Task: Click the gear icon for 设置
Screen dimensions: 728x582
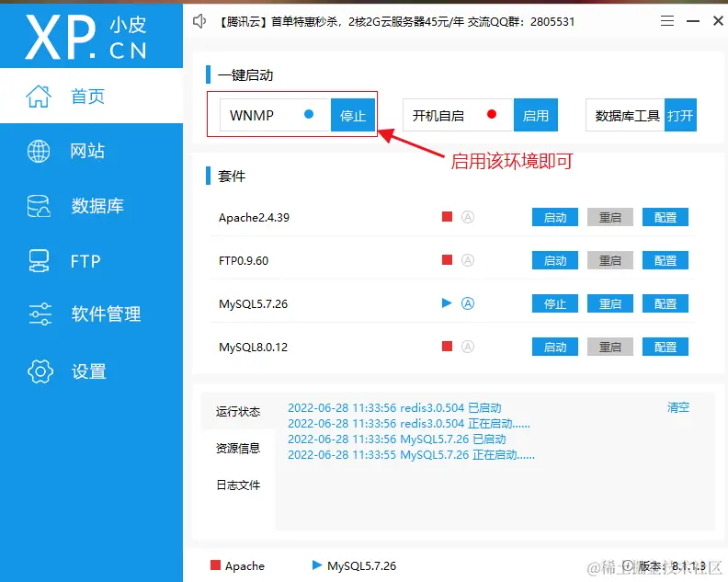Action: pyautogui.click(x=40, y=371)
